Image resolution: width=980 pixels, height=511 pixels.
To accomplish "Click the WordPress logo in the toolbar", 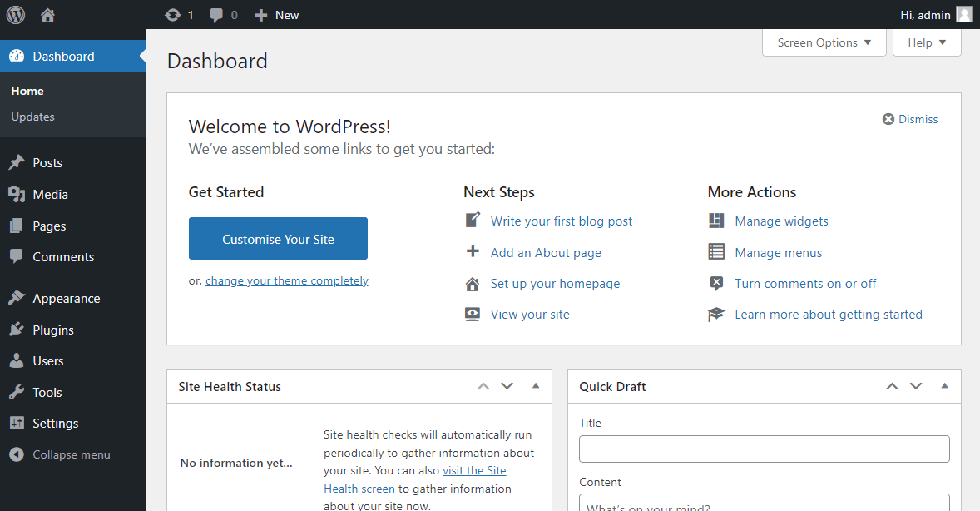I will 15,14.
